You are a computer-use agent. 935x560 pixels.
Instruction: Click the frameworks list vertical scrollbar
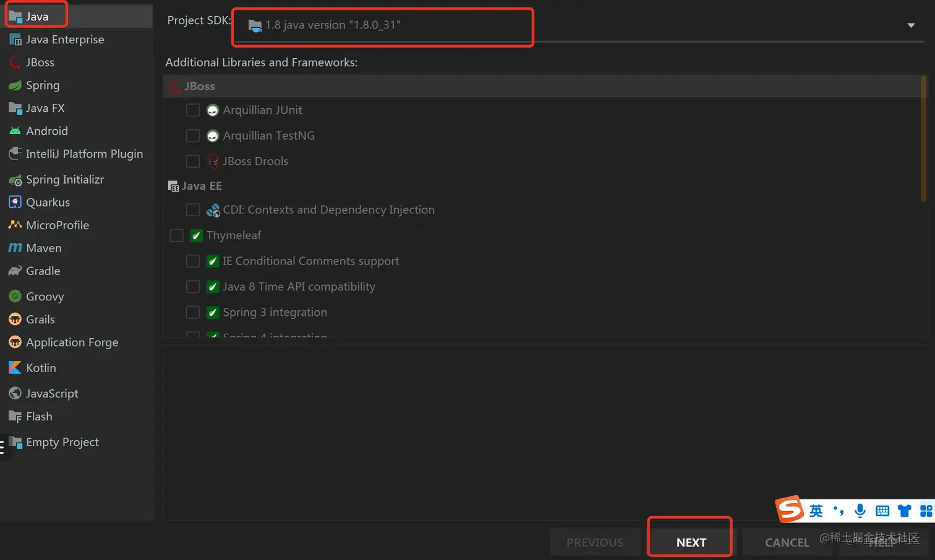(x=923, y=139)
